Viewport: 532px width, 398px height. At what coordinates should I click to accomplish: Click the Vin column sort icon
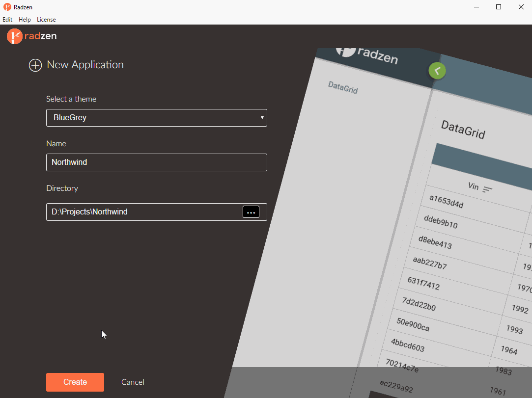(x=488, y=189)
